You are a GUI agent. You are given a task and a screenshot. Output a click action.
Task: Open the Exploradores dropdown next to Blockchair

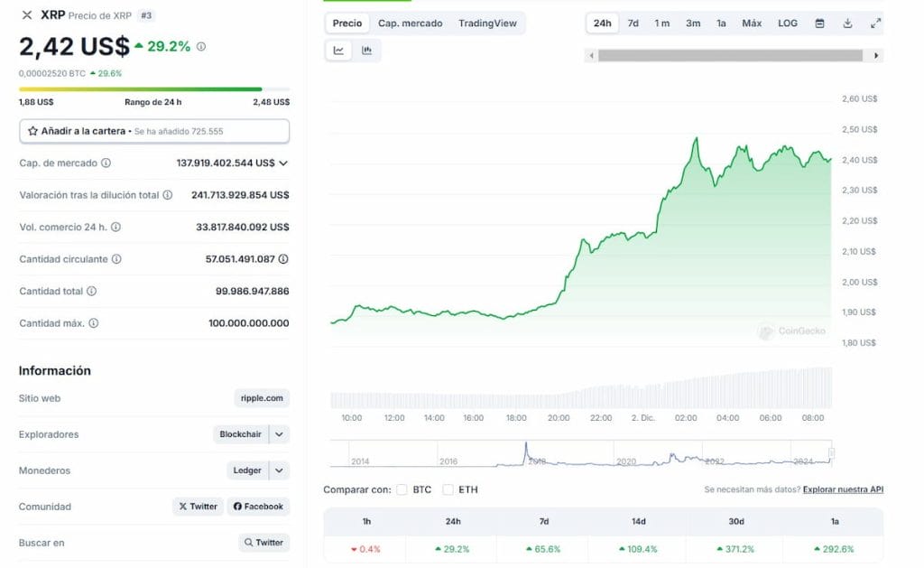280,434
